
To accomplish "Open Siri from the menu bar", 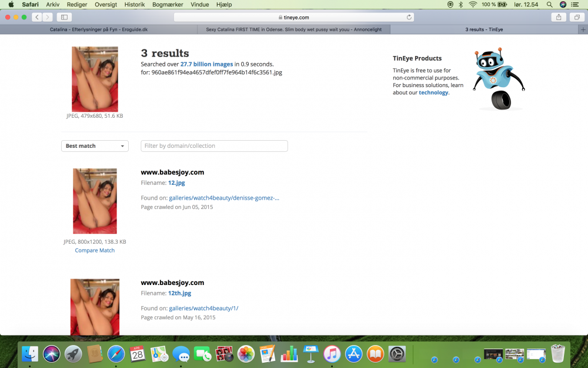I will 563,5.
